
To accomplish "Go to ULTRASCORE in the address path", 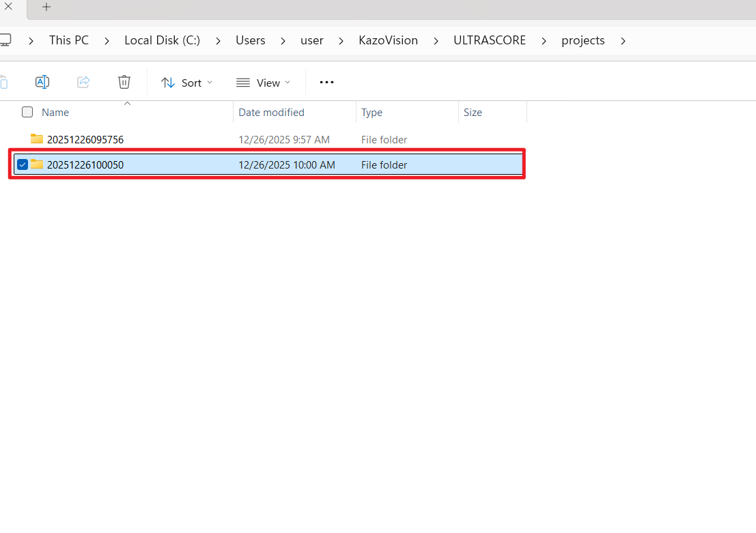I will [490, 40].
